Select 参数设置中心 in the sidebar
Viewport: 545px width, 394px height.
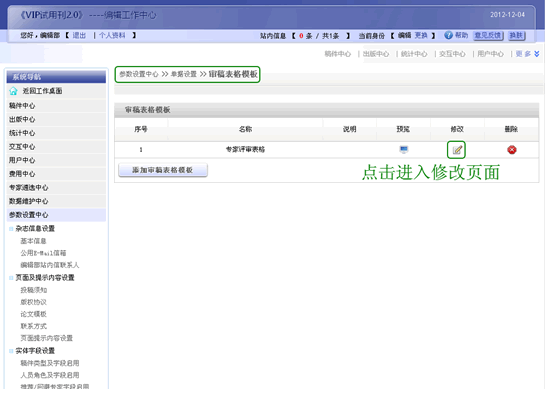pyautogui.click(x=56, y=215)
